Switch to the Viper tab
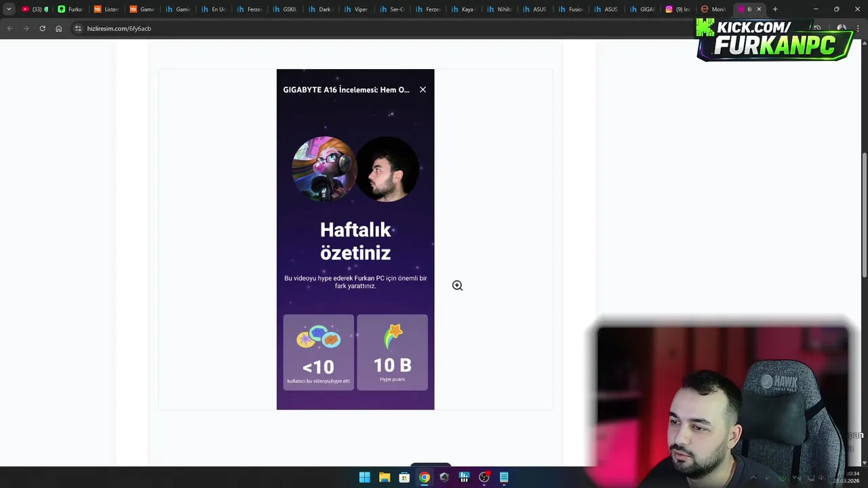 (356, 9)
